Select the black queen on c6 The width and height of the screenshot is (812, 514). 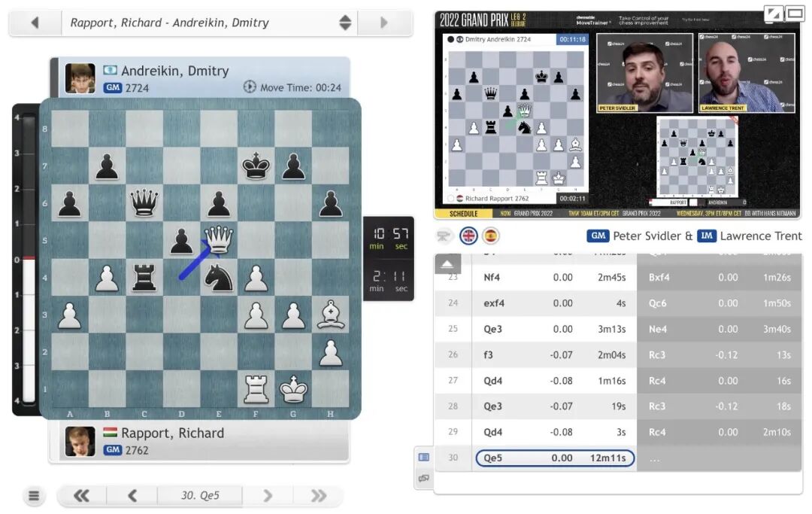[144, 202]
